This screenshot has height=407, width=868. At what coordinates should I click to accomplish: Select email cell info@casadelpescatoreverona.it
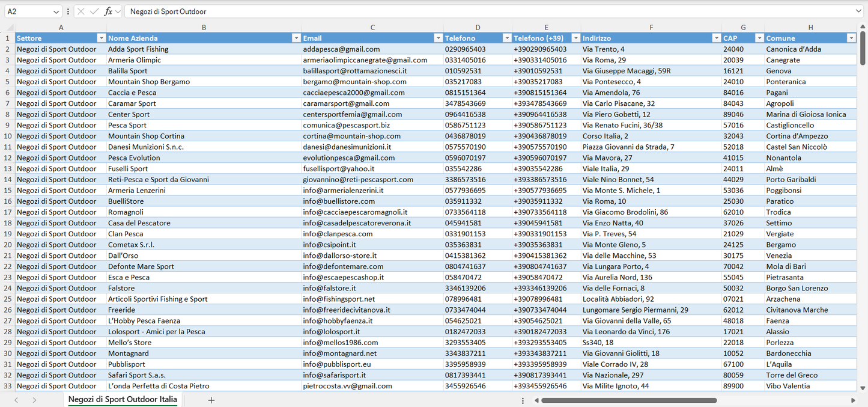tap(372, 222)
